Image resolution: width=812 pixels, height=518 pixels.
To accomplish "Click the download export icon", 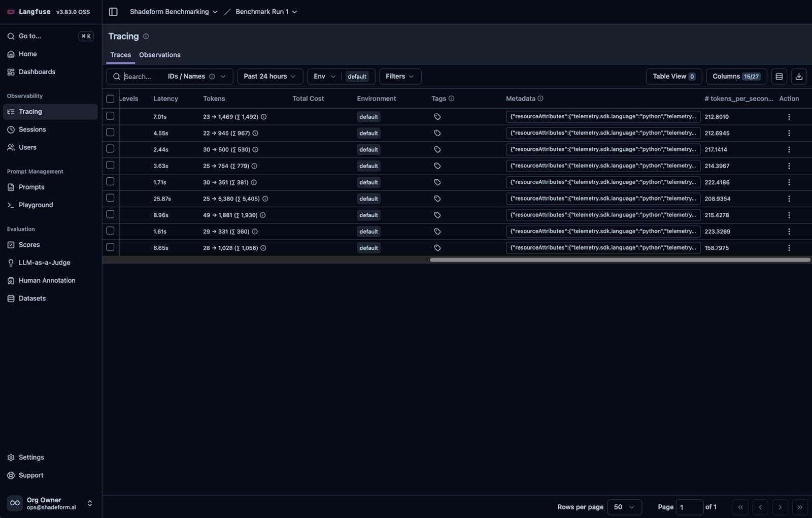I will [x=799, y=76].
